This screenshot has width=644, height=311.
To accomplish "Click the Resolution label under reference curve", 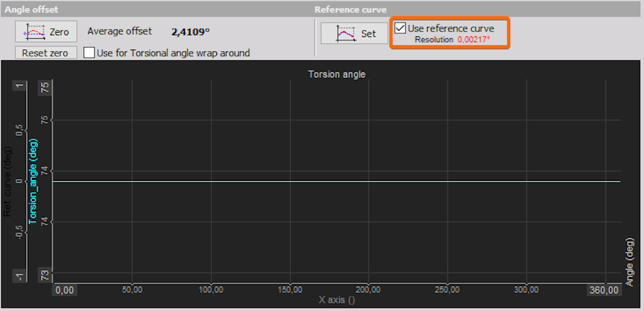I will click(x=434, y=40).
